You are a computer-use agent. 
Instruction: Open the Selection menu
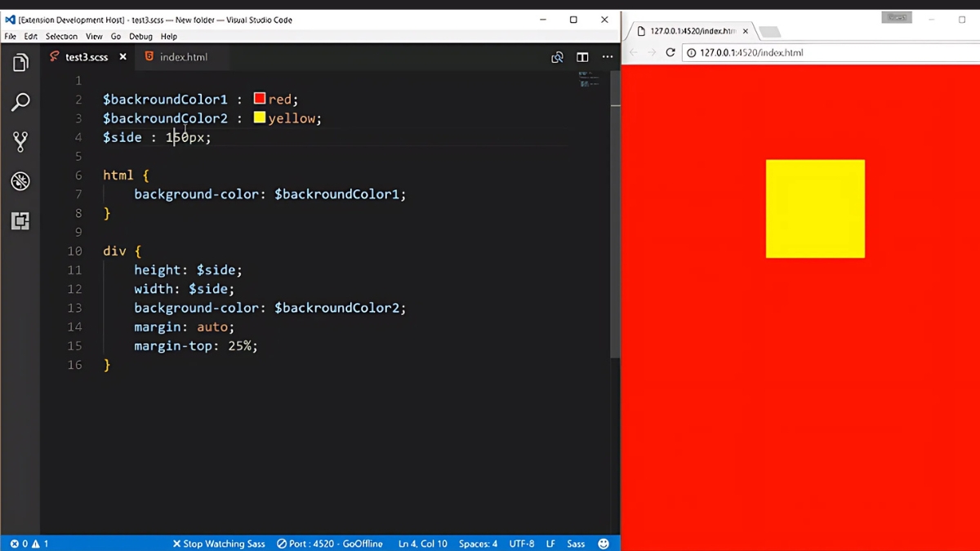(x=61, y=37)
